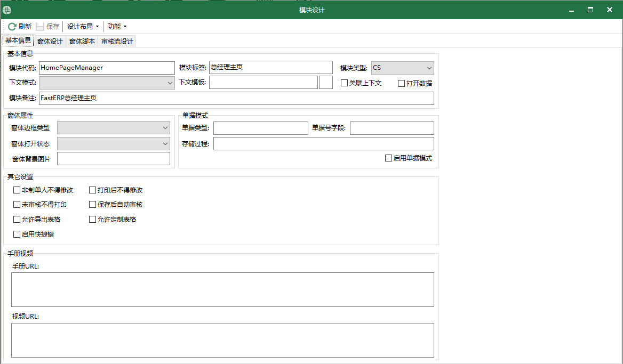Check the 保存后自动审核 option
The height and width of the screenshot is (364, 623).
(93, 205)
